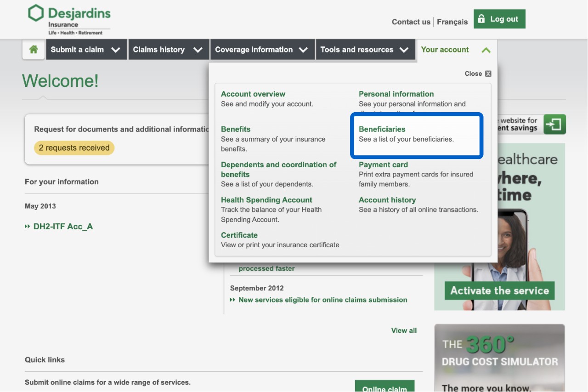Open the Claims history dropdown menu
The image size is (588, 392).
coord(168,50)
